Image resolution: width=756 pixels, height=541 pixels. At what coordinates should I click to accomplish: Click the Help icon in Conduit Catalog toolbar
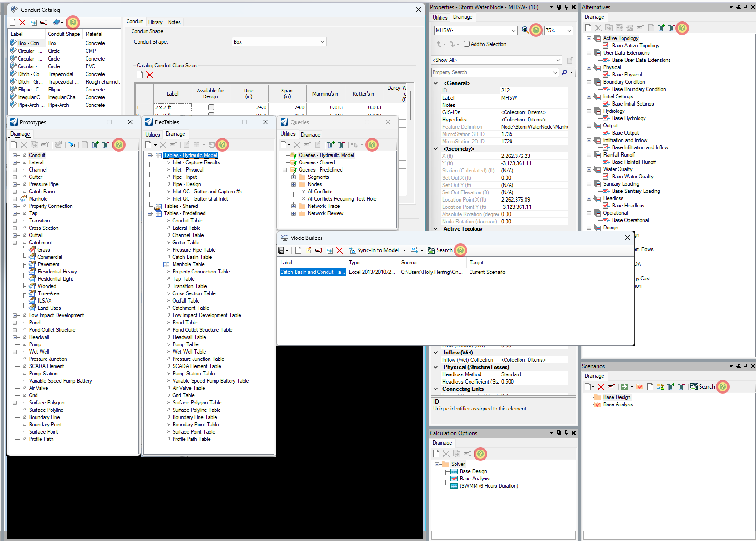point(72,22)
